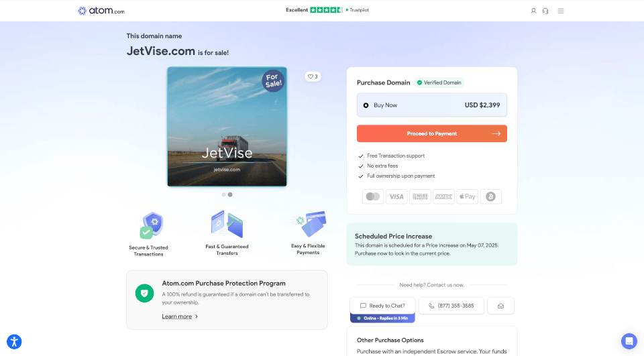Viewport: 644px width, 356px height.
Task: Open the headset support icon
Action: click(545, 11)
